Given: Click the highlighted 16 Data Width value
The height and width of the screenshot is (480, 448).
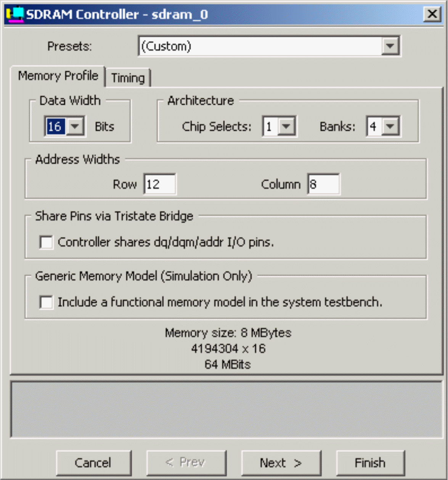Looking at the screenshot, I should [x=55, y=126].
